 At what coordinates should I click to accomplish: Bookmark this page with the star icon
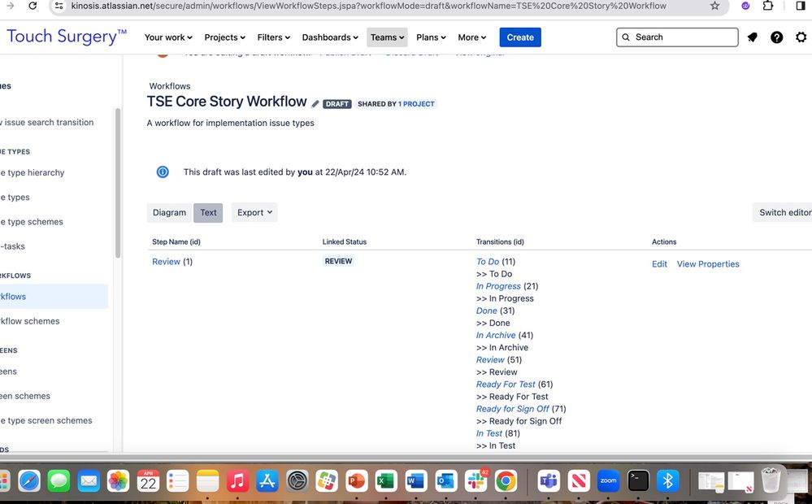pos(714,6)
